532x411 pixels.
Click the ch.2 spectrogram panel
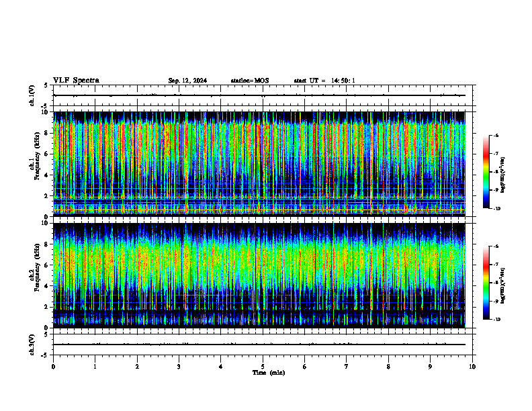coord(259,275)
